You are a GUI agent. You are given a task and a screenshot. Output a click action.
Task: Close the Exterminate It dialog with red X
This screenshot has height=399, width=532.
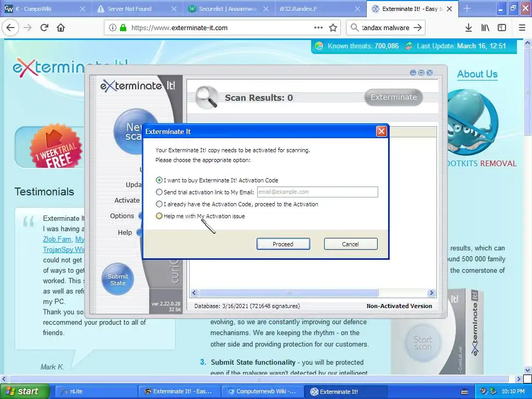click(381, 131)
